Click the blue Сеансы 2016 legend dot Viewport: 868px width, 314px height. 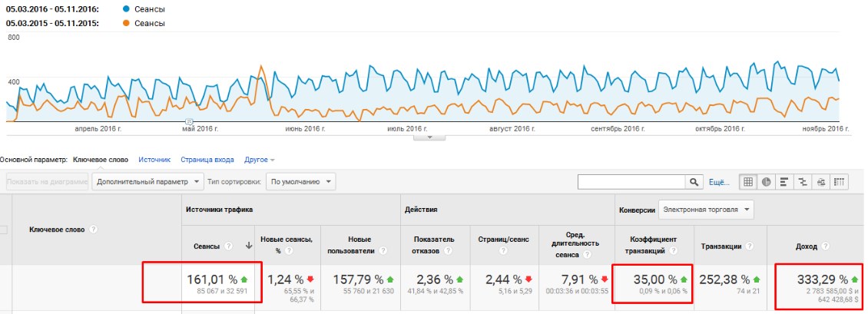tap(127, 9)
